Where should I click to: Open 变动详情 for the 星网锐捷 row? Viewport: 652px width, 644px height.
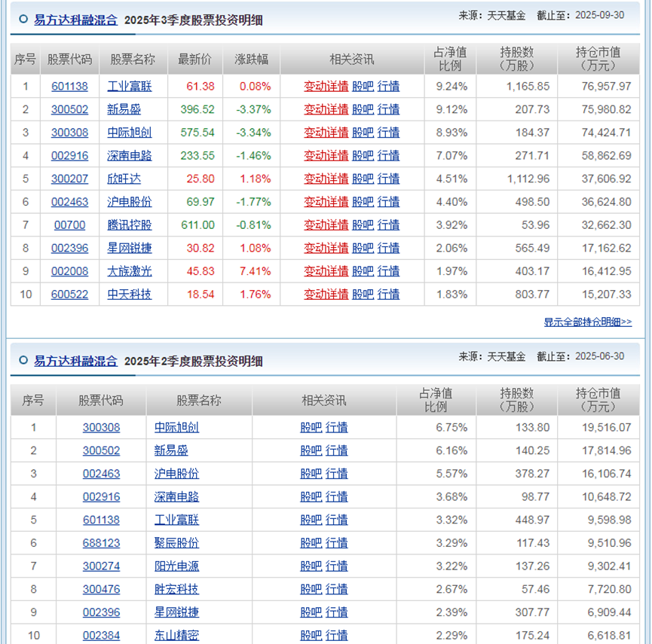pyautogui.click(x=326, y=249)
